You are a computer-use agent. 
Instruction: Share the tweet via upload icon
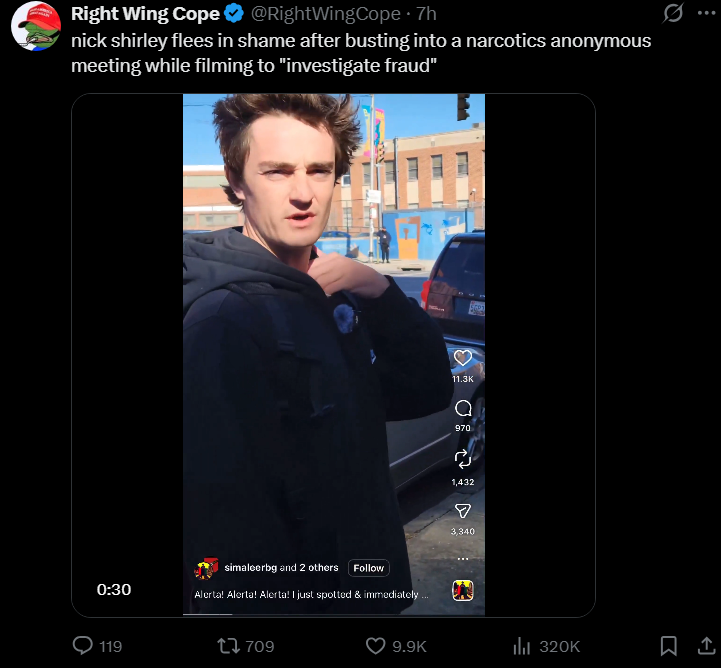click(706, 646)
